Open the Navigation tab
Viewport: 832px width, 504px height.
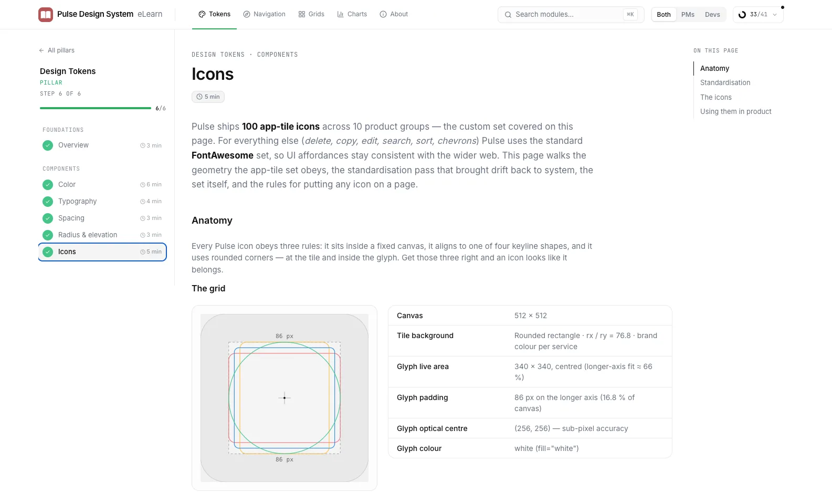264,14
